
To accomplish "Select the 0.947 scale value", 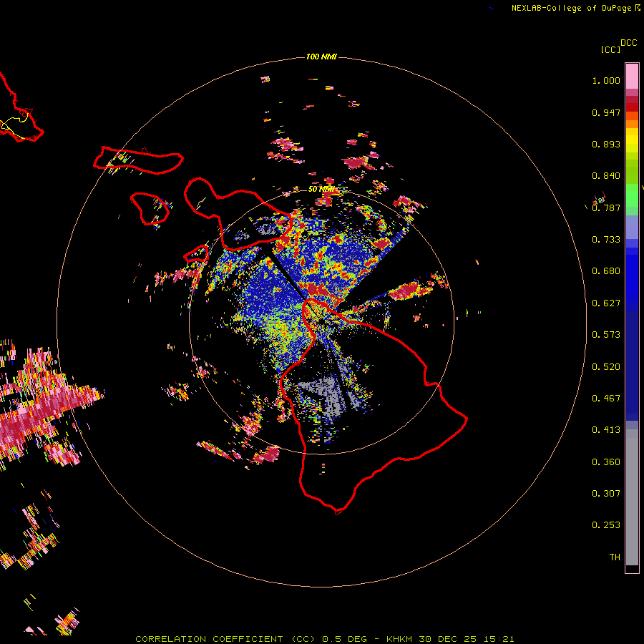I will click(606, 112).
